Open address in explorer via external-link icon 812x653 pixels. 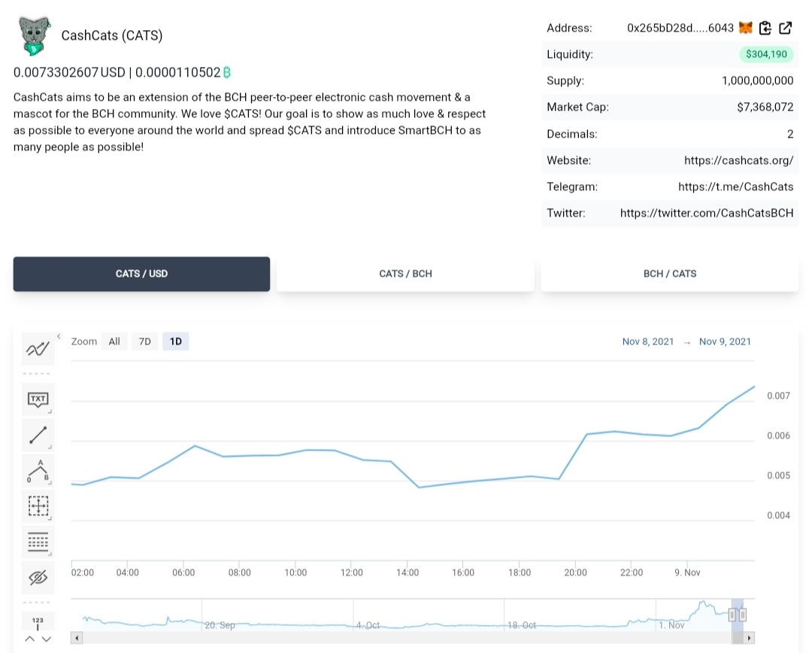785,28
